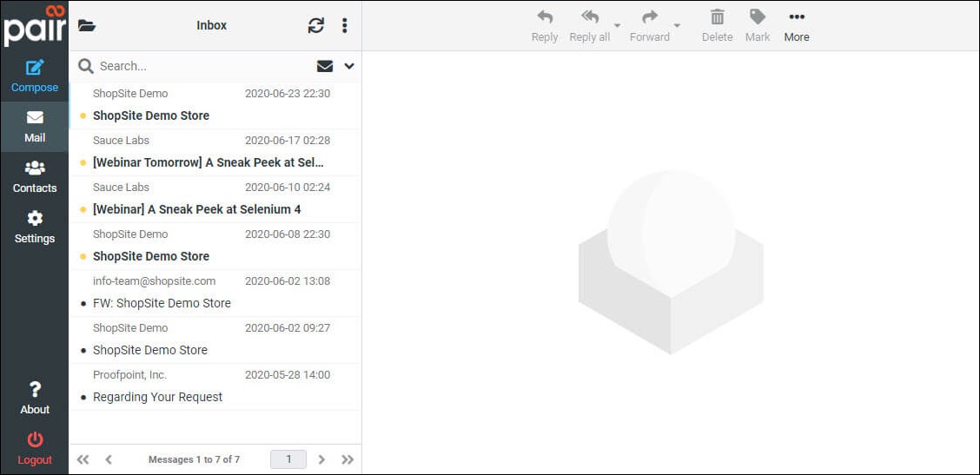Screen dimensions: 980x475
Task: Click the Reply toolbar button
Action: pyautogui.click(x=545, y=26)
